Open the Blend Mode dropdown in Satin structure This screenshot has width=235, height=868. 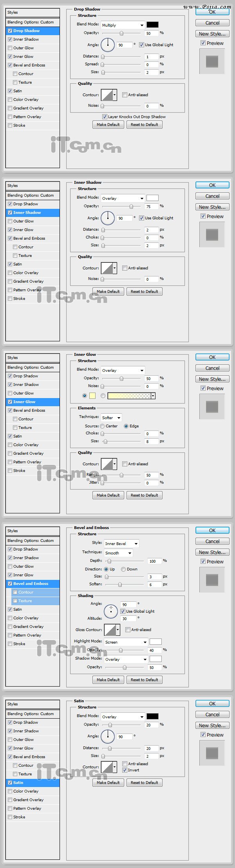click(123, 717)
